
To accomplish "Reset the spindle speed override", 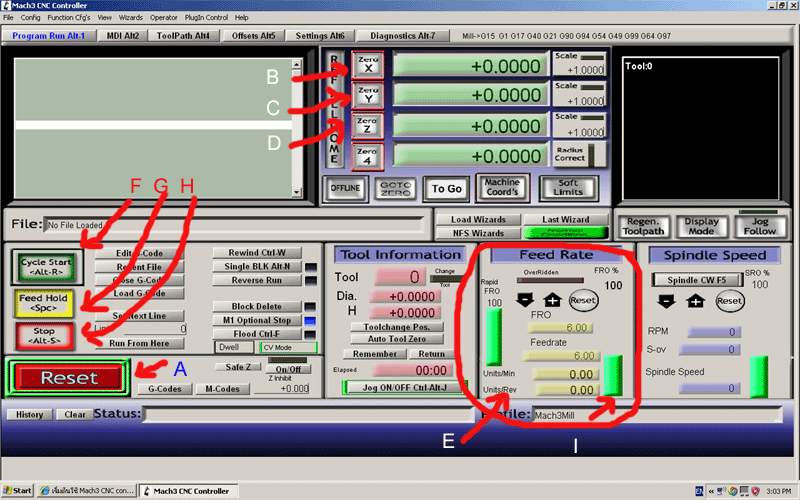I will pos(730,301).
